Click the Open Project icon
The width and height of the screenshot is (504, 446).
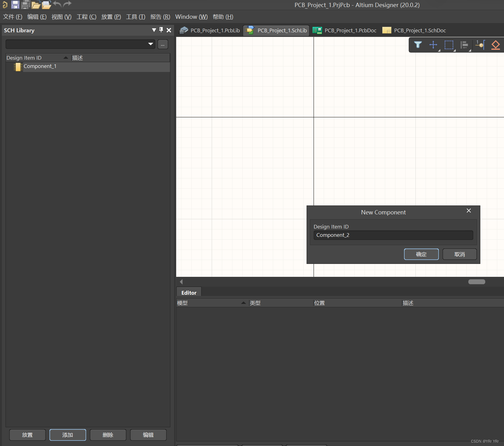[46, 5]
